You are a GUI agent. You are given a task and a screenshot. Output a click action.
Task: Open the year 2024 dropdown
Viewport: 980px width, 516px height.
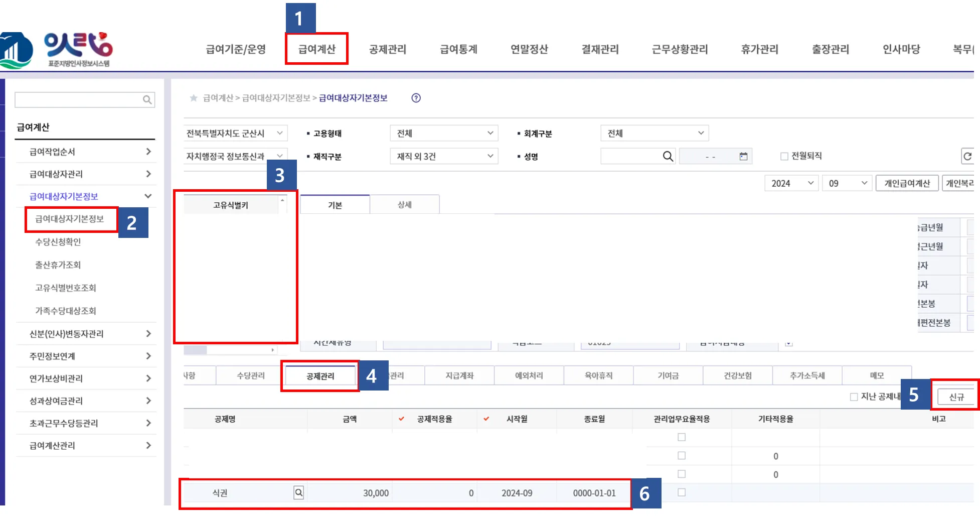coord(791,183)
